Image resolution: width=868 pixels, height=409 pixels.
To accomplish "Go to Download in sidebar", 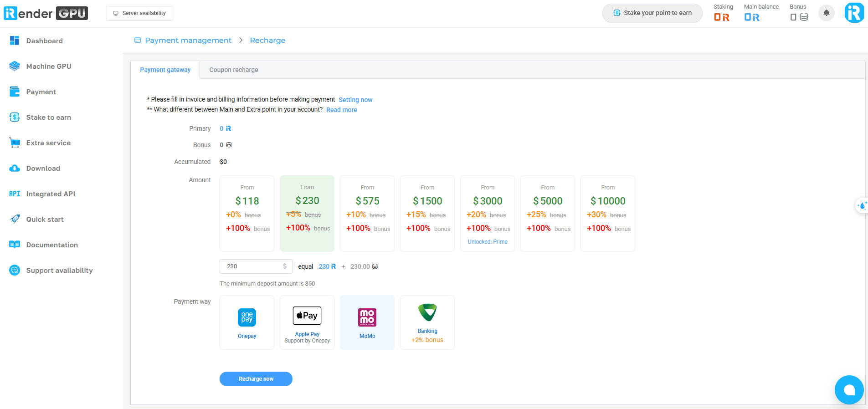I will pyautogui.click(x=43, y=169).
